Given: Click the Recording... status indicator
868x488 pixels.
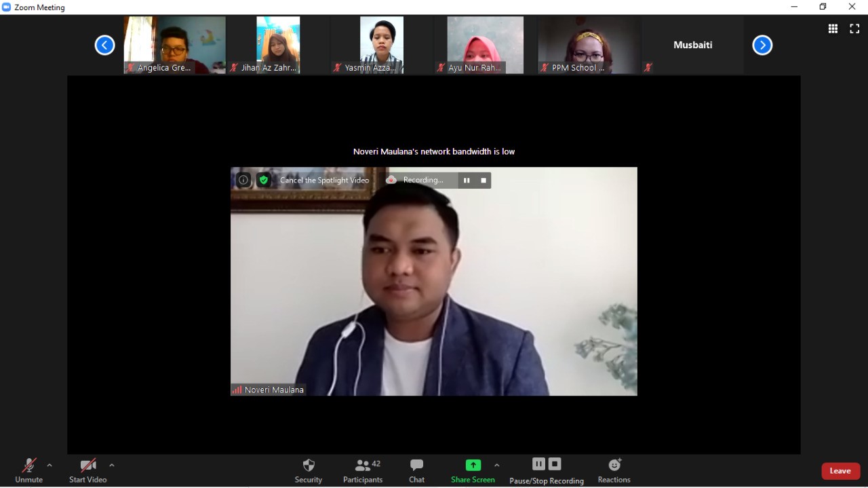Looking at the screenshot, I should [415, 180].
